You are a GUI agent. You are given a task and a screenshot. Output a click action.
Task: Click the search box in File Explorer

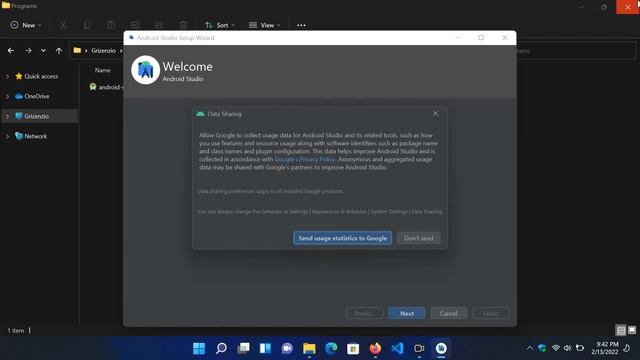point(576,51)
